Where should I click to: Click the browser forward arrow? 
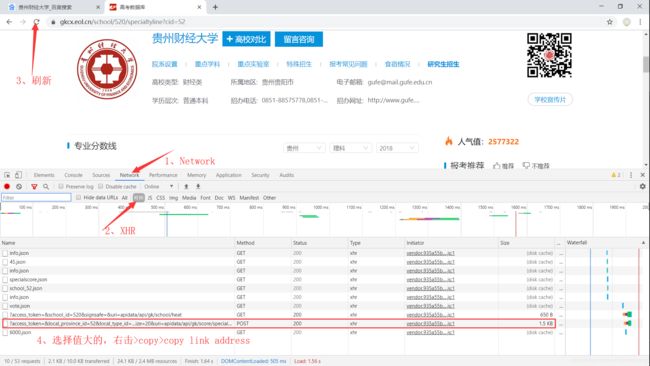[x=23, y=22]
